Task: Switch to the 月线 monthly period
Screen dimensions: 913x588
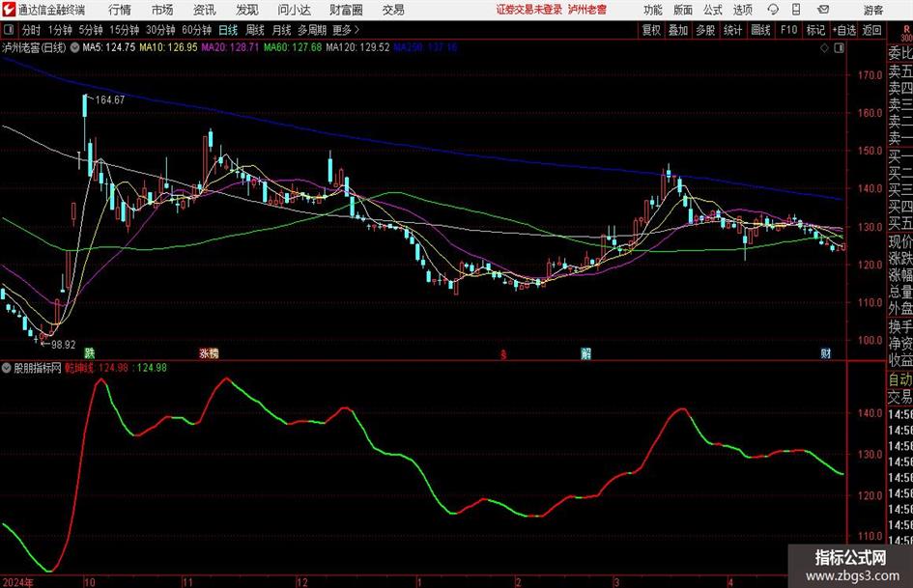Action: 281,30
